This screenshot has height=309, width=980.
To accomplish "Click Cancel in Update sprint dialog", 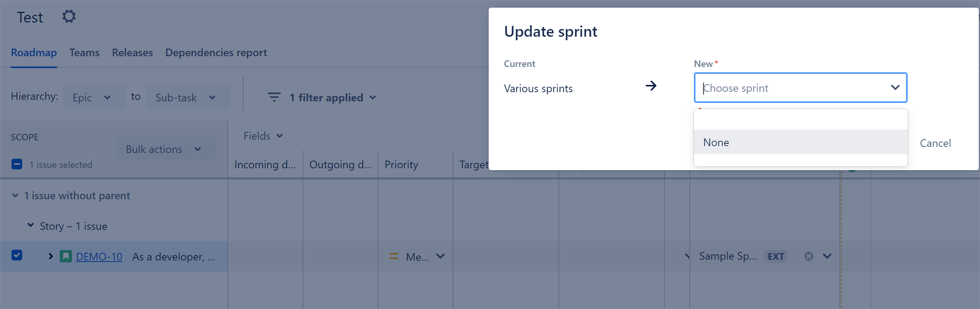I will point(935,143).
